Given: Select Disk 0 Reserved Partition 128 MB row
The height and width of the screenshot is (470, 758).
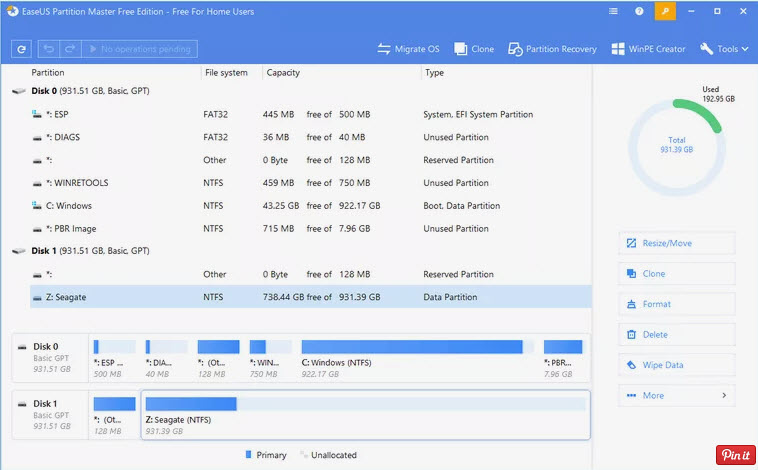Looking at the screenshot, I should (x=310, y=160).
